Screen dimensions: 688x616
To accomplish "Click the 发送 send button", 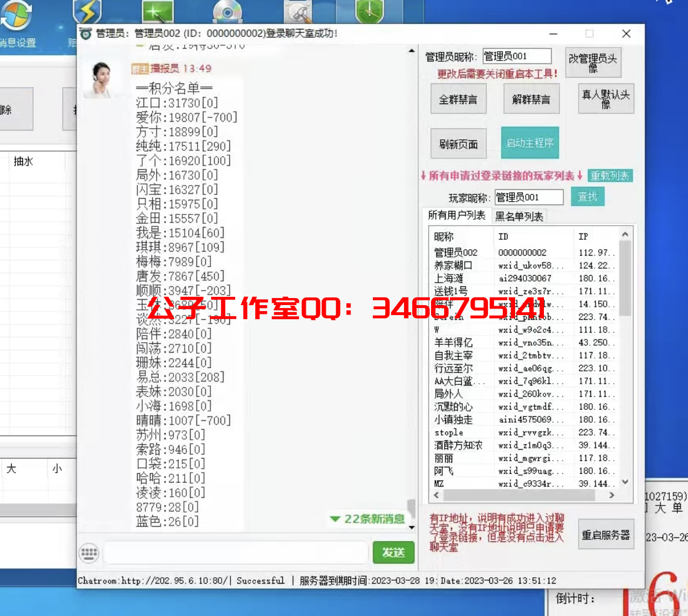I will [x=393, y=553].
